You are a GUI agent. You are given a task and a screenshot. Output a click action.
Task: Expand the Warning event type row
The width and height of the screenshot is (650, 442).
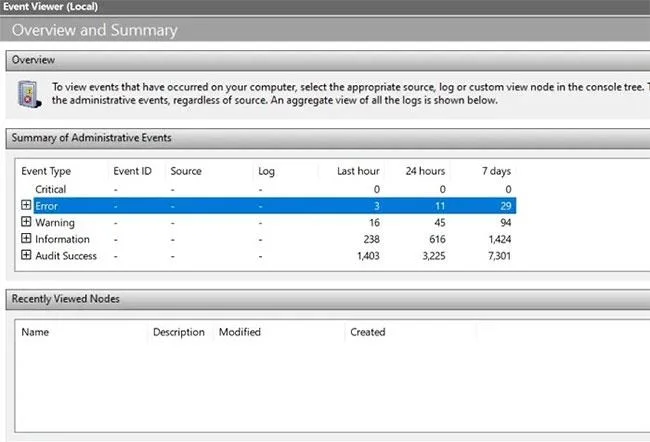tap(26, 221)
